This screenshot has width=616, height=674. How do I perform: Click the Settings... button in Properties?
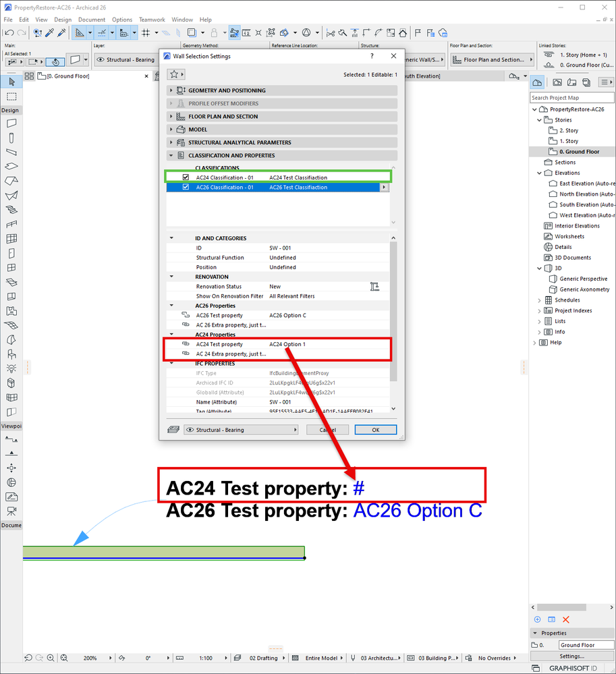coord(571,656)
